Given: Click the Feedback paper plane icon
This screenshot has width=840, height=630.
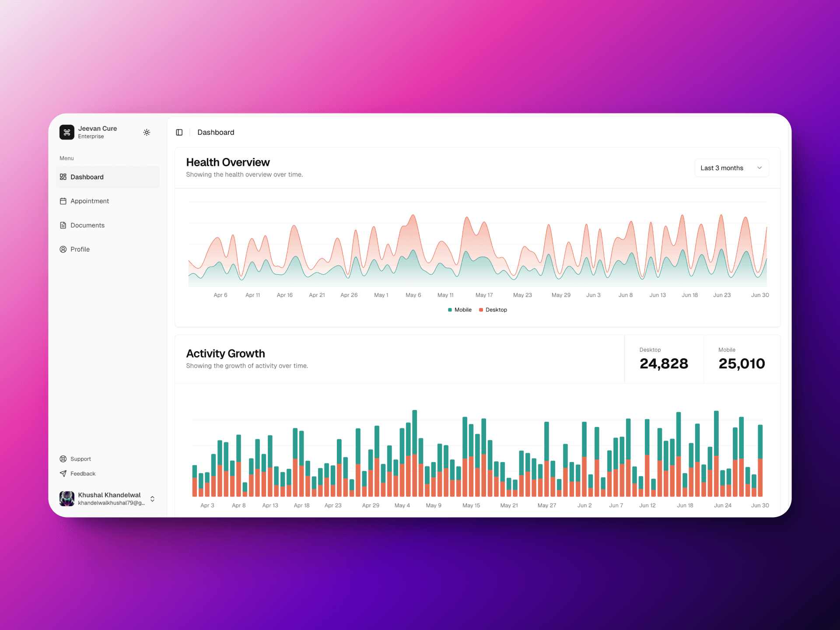Looking at the screenshot, I should click(x=63, y=473).
